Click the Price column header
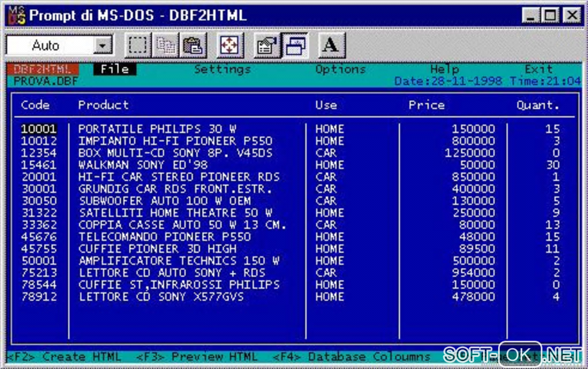This screenshot has width=588, height=369. [427, 105]
